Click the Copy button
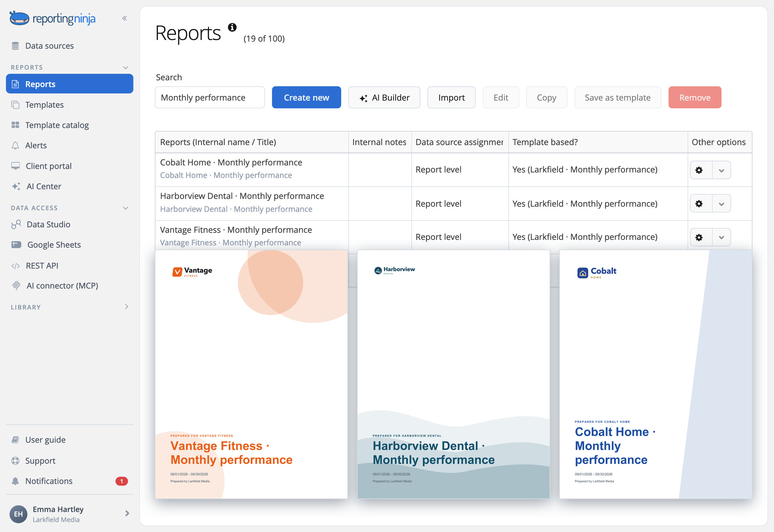774x532 pixels. pos(546,97)
